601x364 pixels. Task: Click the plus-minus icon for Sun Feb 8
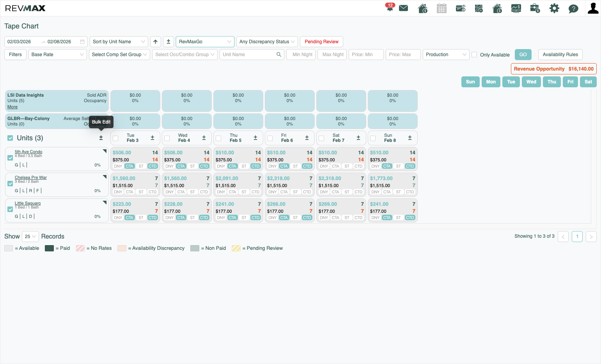click(x=410, y=138)
